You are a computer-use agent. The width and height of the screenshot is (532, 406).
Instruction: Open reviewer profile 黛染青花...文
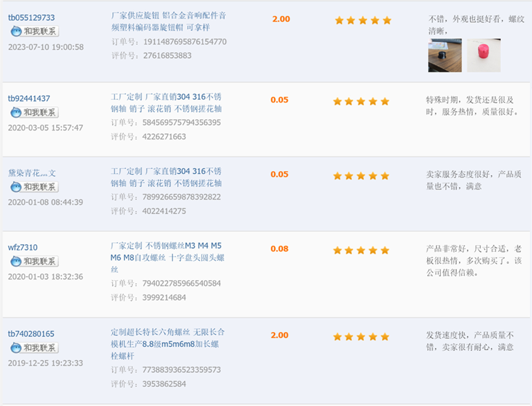[32, 173]
